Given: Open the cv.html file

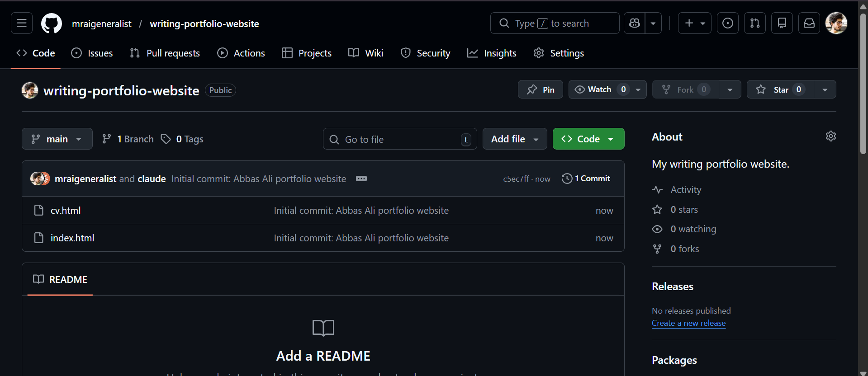Looking at the screenshot, I should [x=66, y=210].
